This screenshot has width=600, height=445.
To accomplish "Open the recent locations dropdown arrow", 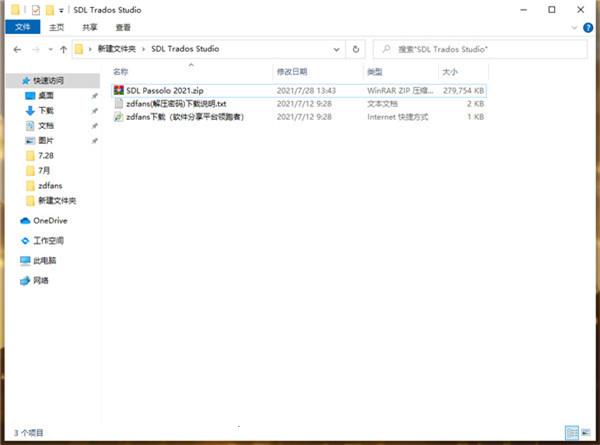I will click(x=51, y=49).
